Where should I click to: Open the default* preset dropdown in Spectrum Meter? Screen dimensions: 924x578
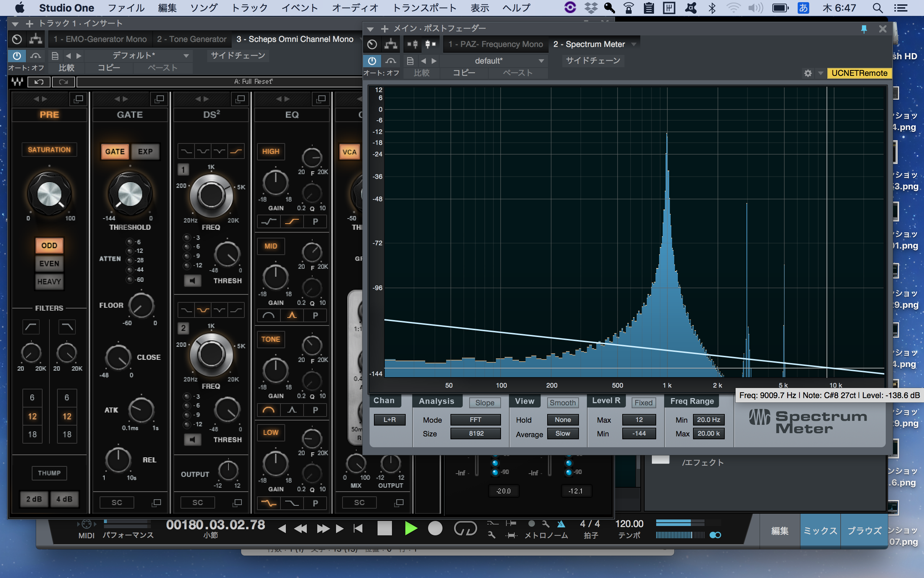[494, 61]
